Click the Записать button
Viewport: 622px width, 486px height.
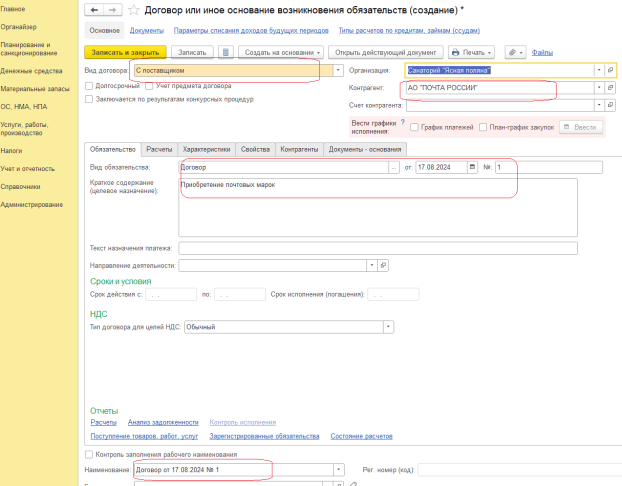192,52
